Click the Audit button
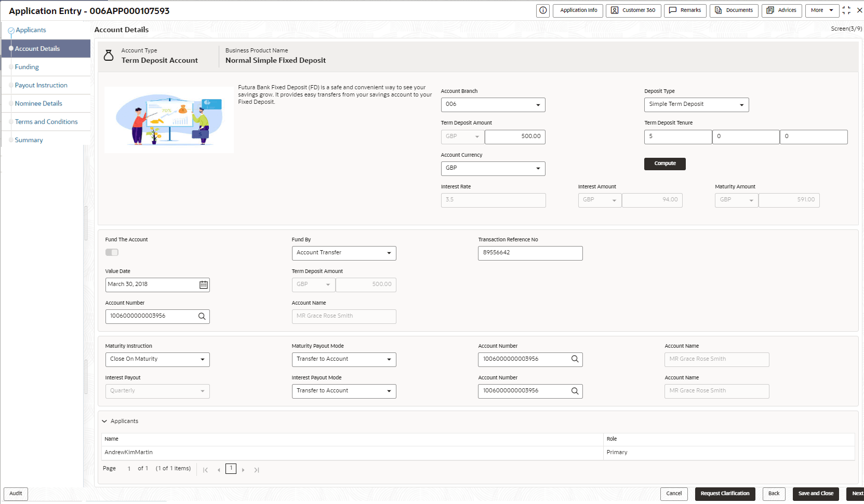The image size is (864, 504). [x=16, y=494]
